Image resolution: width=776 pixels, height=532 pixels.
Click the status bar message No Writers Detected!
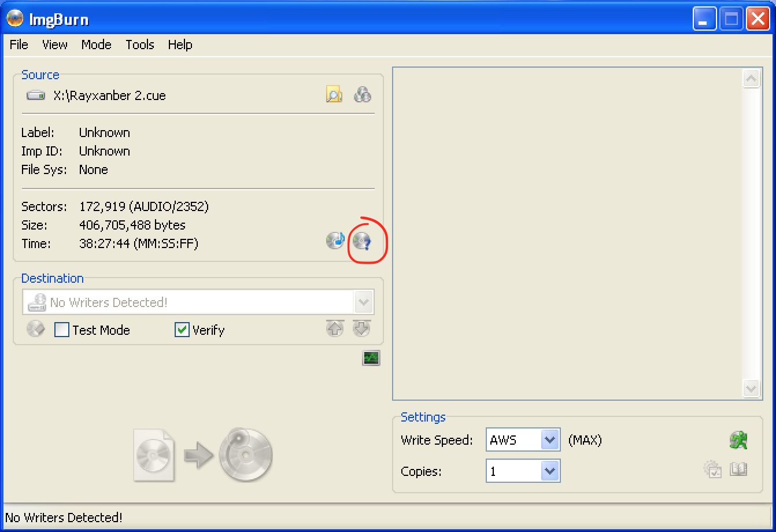pos(64,518)
